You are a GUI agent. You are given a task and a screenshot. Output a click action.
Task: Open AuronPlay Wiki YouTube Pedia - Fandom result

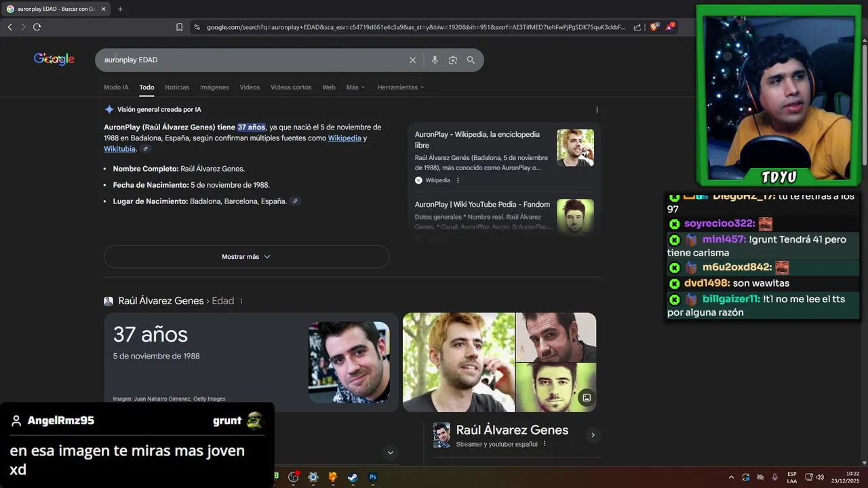482,205
